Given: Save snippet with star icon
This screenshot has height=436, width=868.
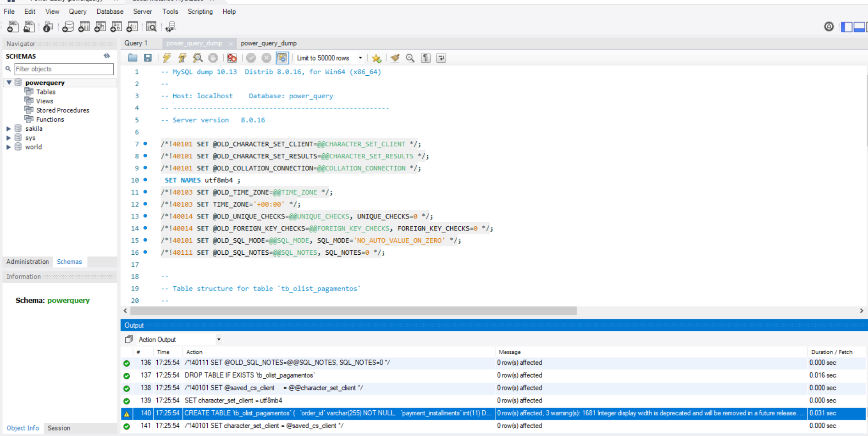Looking at the screenshot, I should click(376, 58).
